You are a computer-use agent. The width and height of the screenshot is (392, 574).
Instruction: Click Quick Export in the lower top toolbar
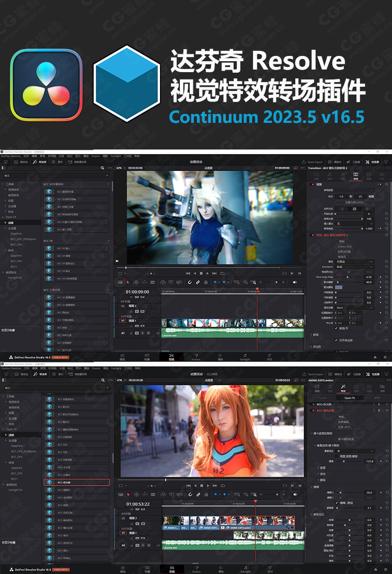313,374
